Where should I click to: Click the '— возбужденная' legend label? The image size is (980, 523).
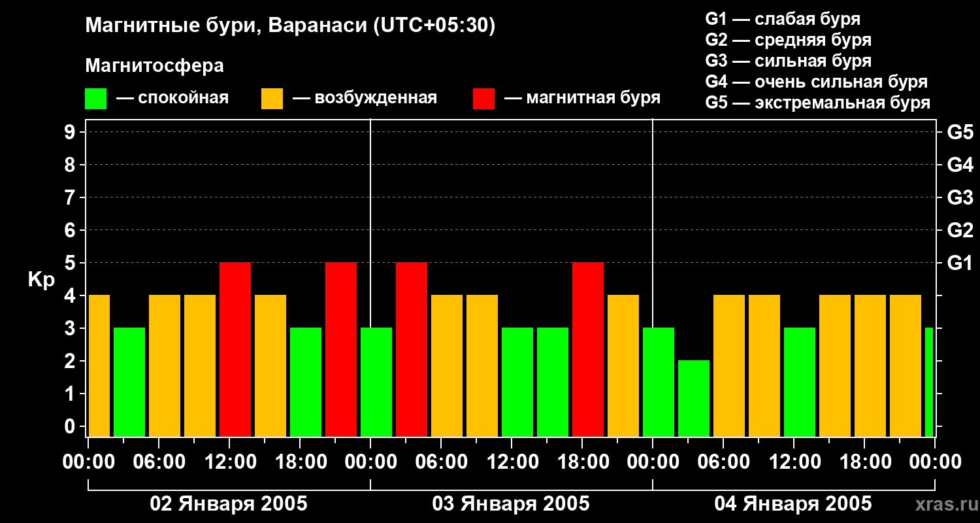click(x=365, y=98)
